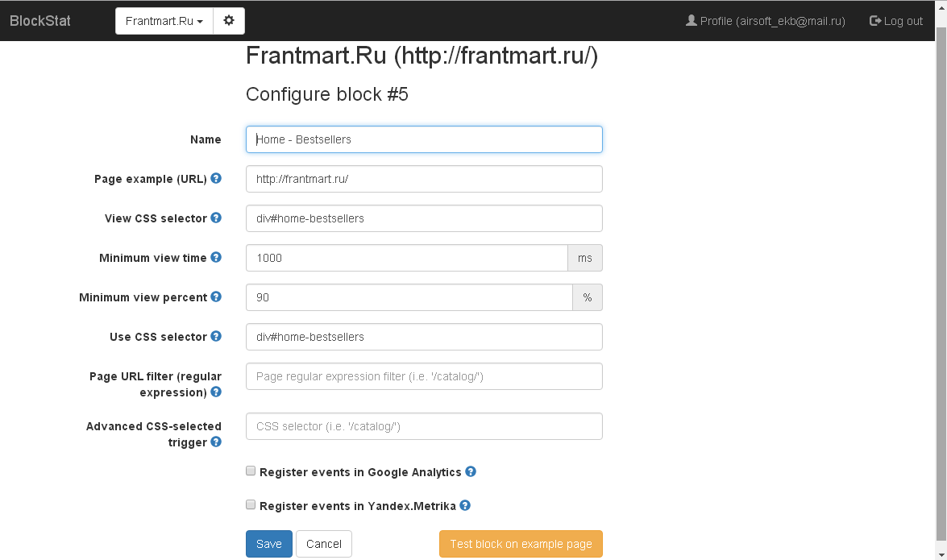Click help icon next to Minimum view time

(x=216, y=257)
